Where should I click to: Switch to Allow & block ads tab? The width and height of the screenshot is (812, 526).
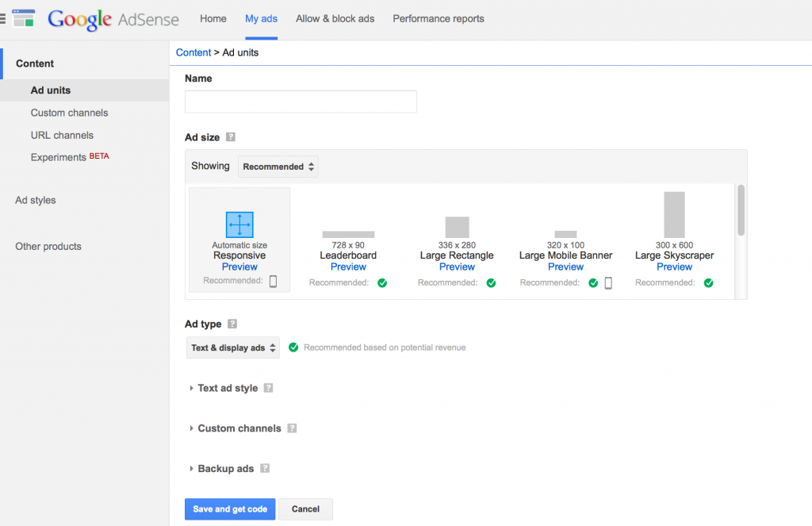click(335, 19)
